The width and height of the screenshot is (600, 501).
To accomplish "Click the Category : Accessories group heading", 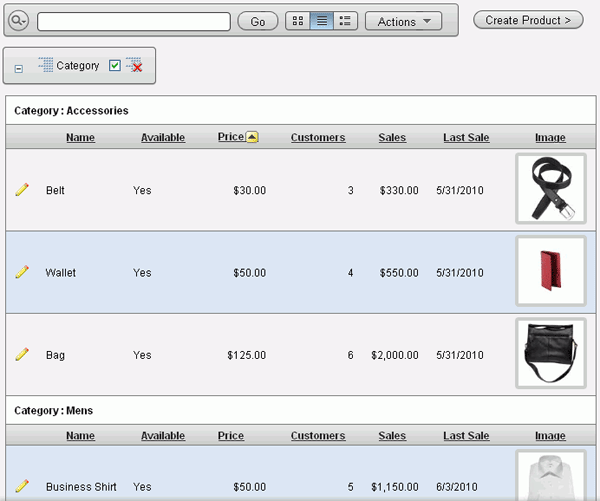I will coord(71,111).
